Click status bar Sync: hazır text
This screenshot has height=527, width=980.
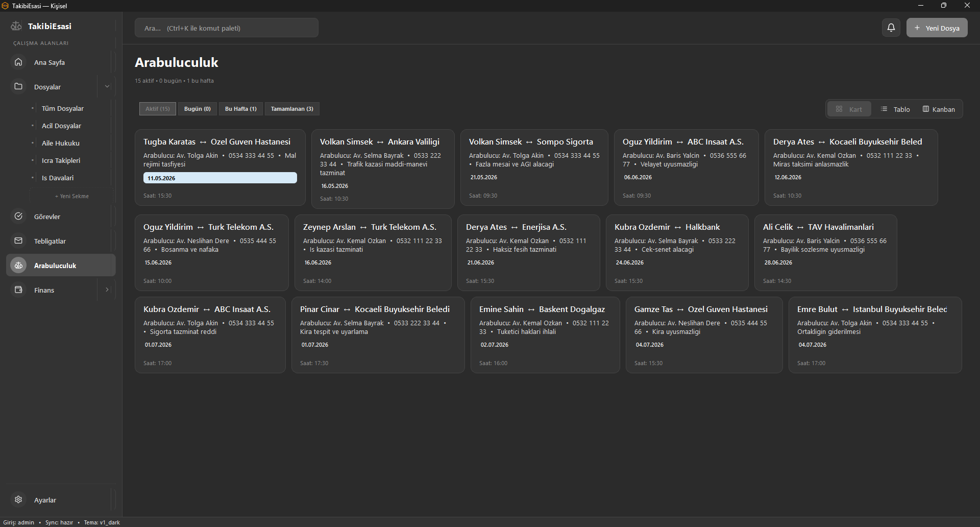(59, 522)
